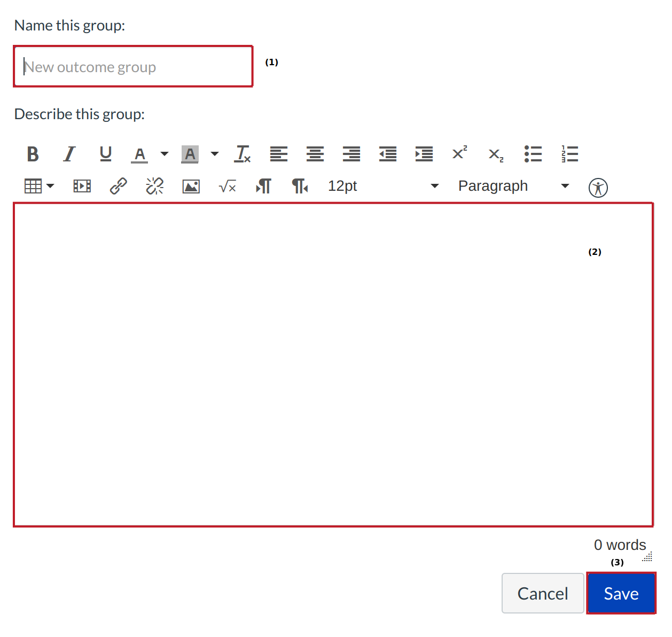The image size is (672, 637).
Task: Insert a link with the chain icon
Action: [x=118, y=186]
